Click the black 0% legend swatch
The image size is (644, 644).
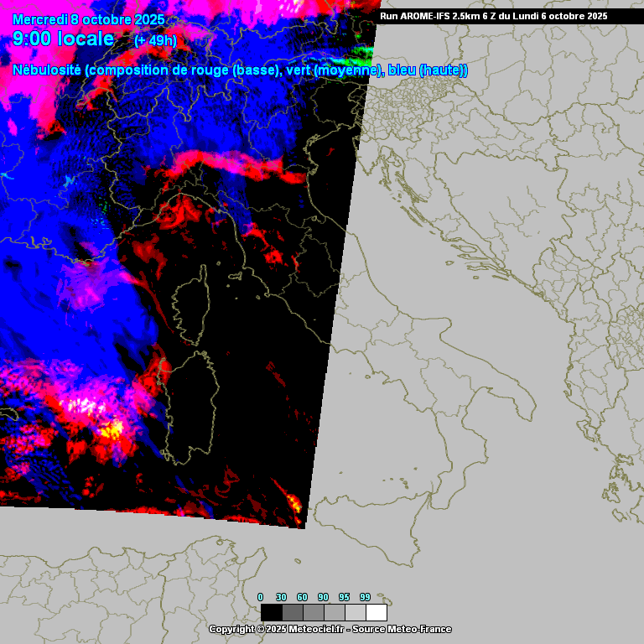(271, 612)
